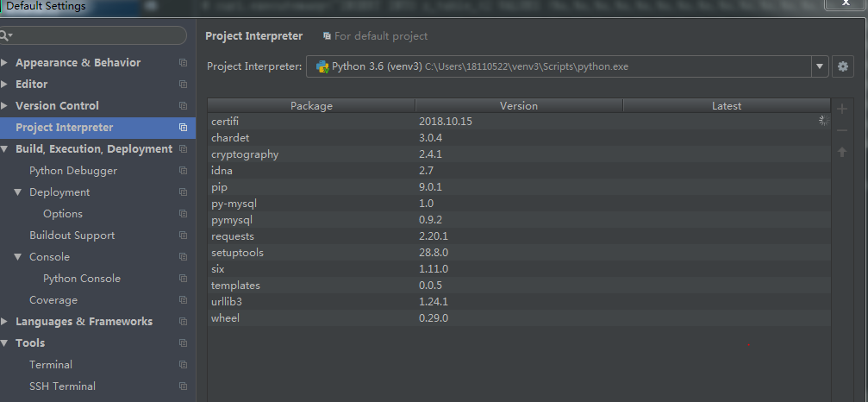The image size is (868, 402).
Task: Select the urllib3 package row
Action: coord(519,302)
